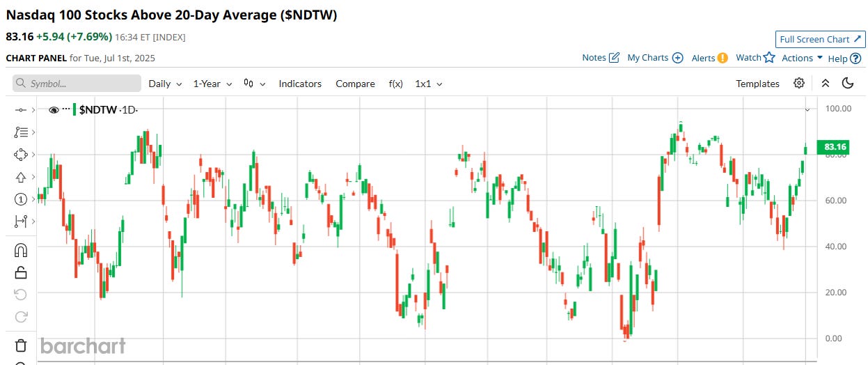The width and height of the screenshot is (868, 365).
Task: Expand line tool options chevron
Action: coord(33,110)
